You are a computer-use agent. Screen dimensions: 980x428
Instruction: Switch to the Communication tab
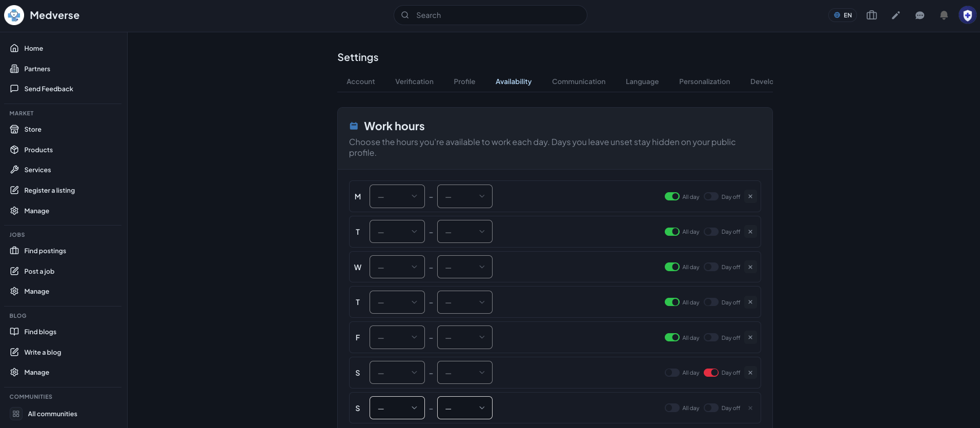(x=579, y=81)
